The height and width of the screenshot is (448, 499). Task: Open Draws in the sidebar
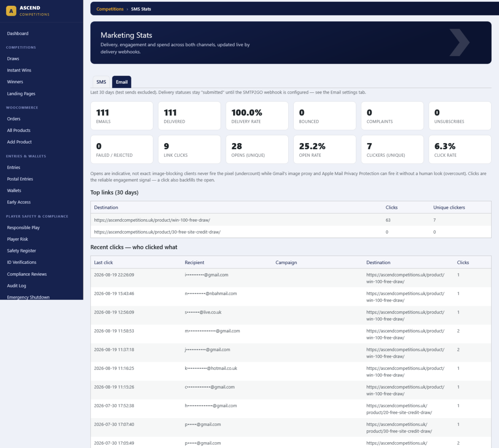(13, 59)
